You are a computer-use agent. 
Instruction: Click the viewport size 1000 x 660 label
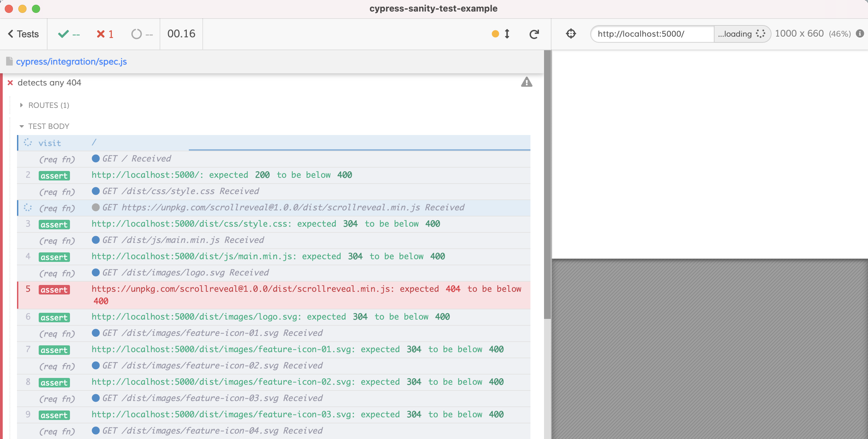[x=799, y=34]
